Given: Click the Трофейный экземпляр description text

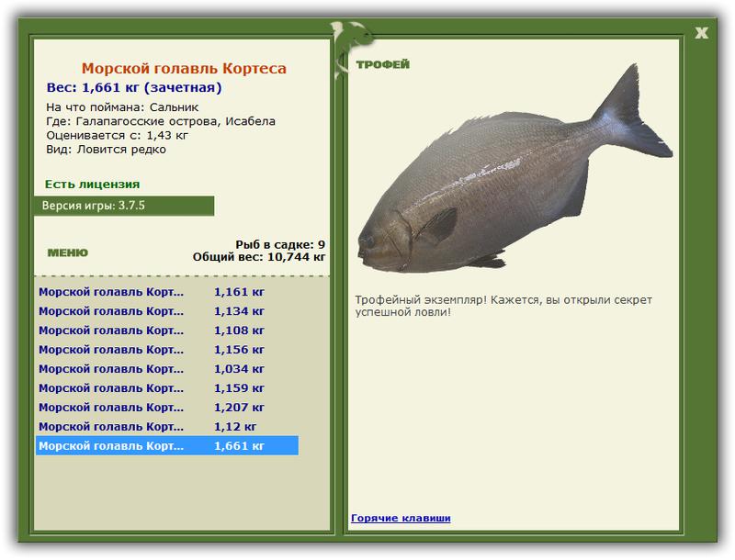Looking at the screenshot, I should (x=503, y=306).
